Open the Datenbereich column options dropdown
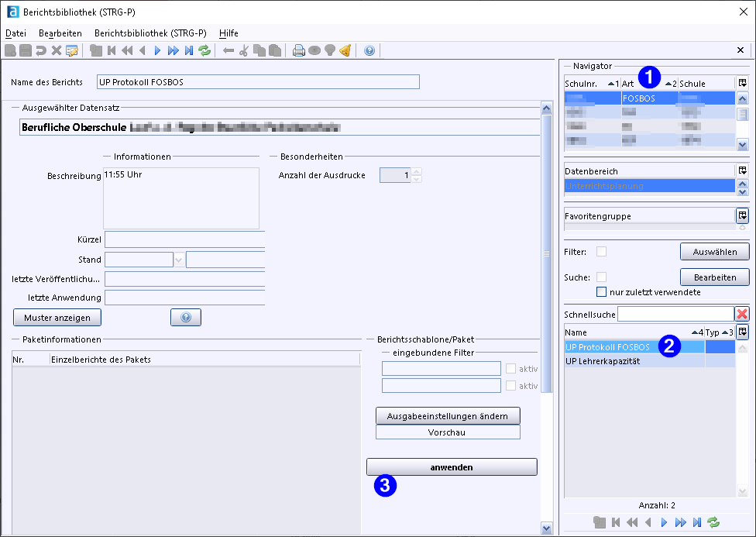Image resolution: width=756 pixels, height=537 pixels. point(742,170)
